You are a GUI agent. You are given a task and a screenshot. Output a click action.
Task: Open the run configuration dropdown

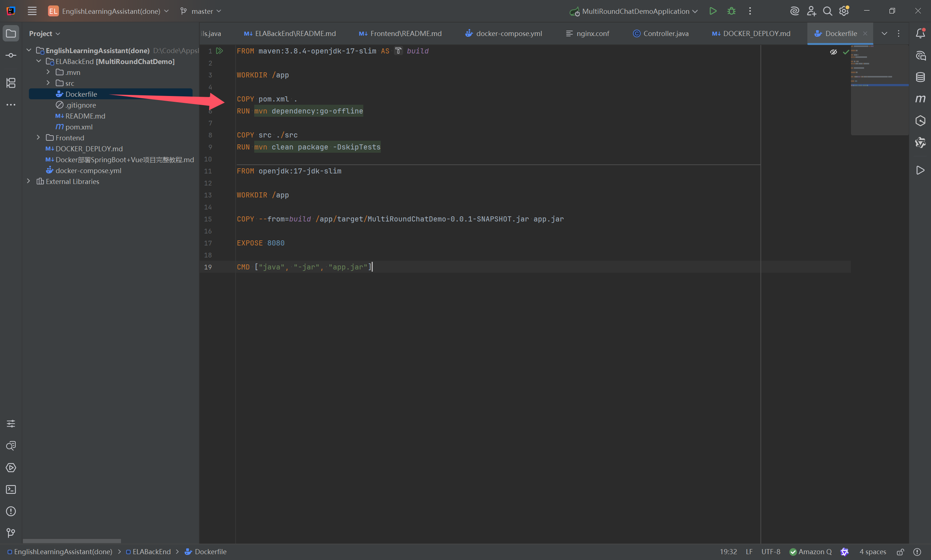[634, 11]
